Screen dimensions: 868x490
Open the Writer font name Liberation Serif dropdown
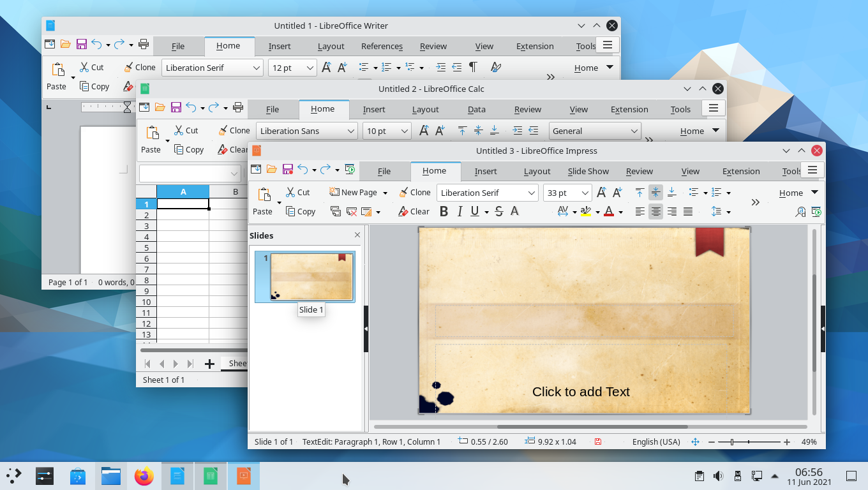[257, 68]
